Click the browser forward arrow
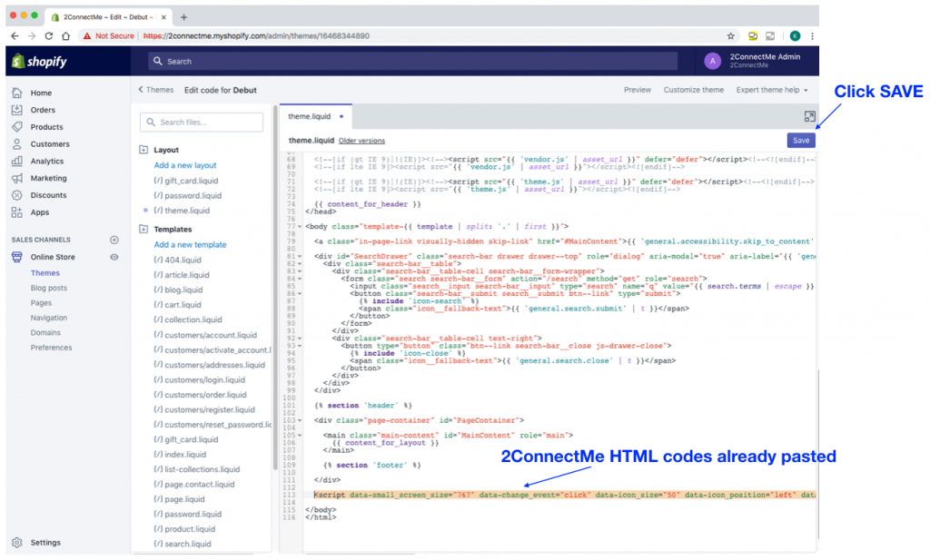The image size is (930, 560). pyautogui.click(x=32, y=35)
